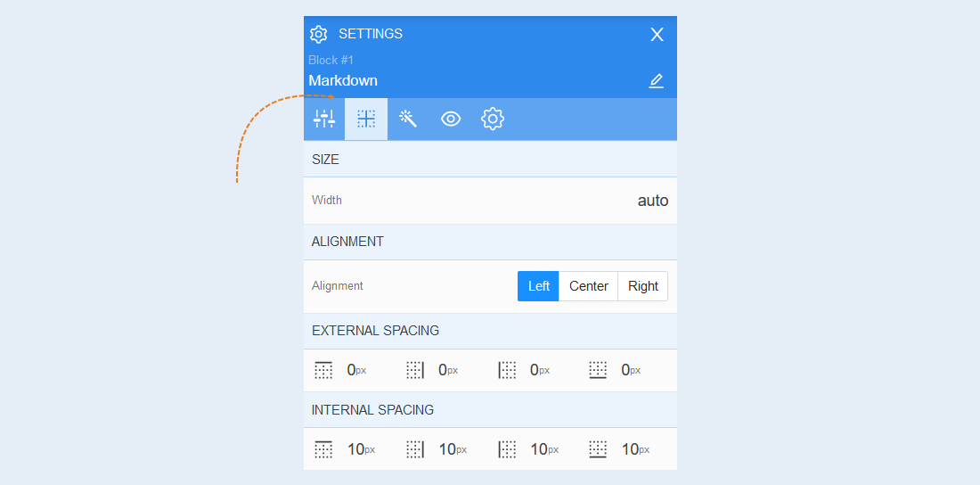Open the eye visibility tab
The width and height of the screenshot is (980, 485).
451,119
